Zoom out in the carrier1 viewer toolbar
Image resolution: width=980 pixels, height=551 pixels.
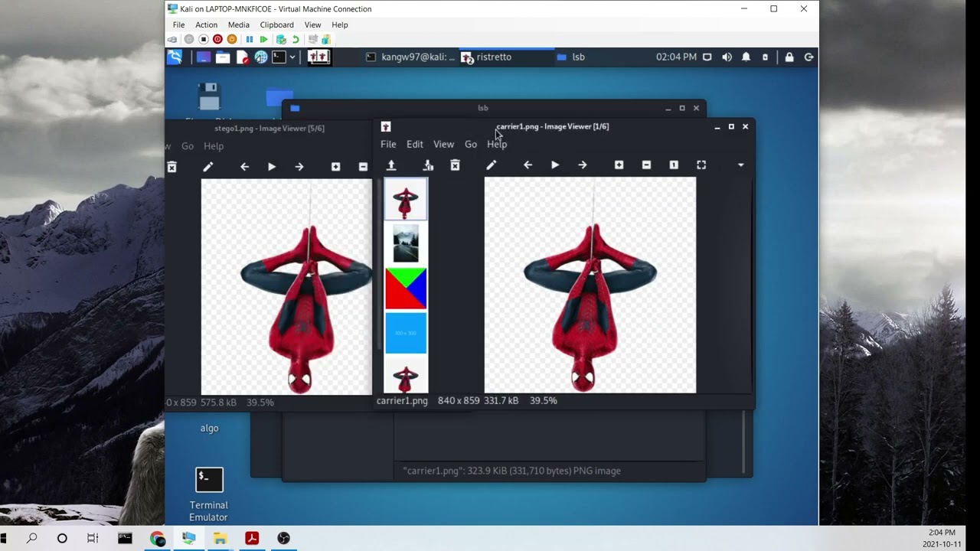pos(646,165)
